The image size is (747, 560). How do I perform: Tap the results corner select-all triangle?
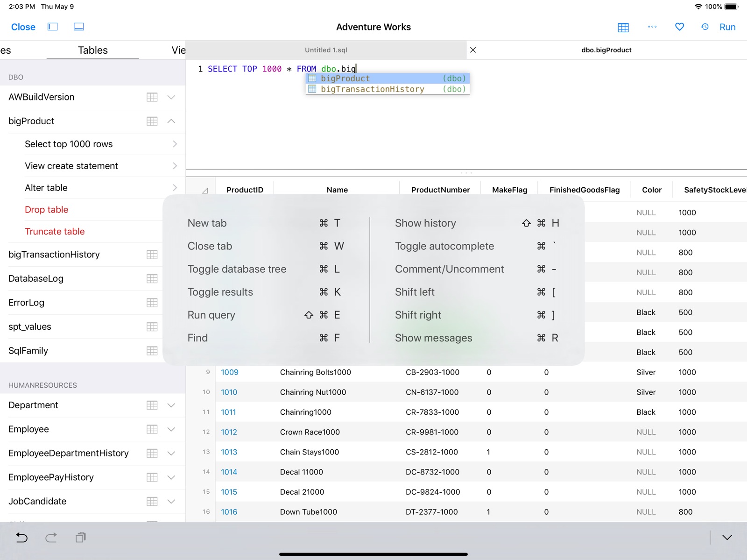[205, 191]
